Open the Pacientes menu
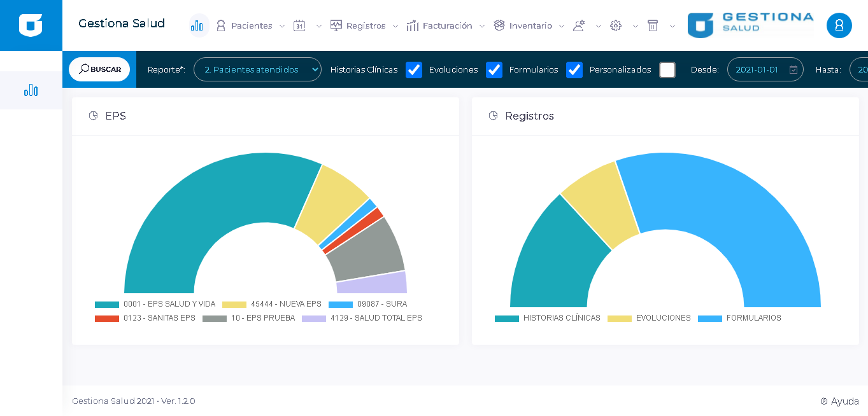Screen dimensions: 868x416 245,25
